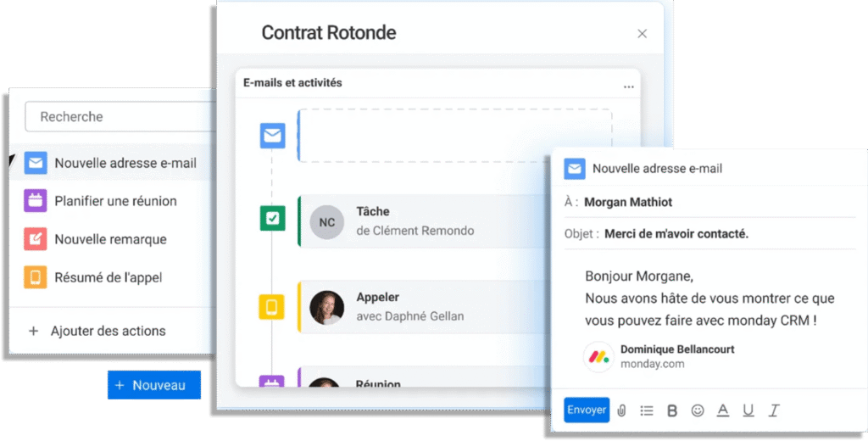Click the Envoyer send button
868x441 pixels.
[x=587, y=410]
